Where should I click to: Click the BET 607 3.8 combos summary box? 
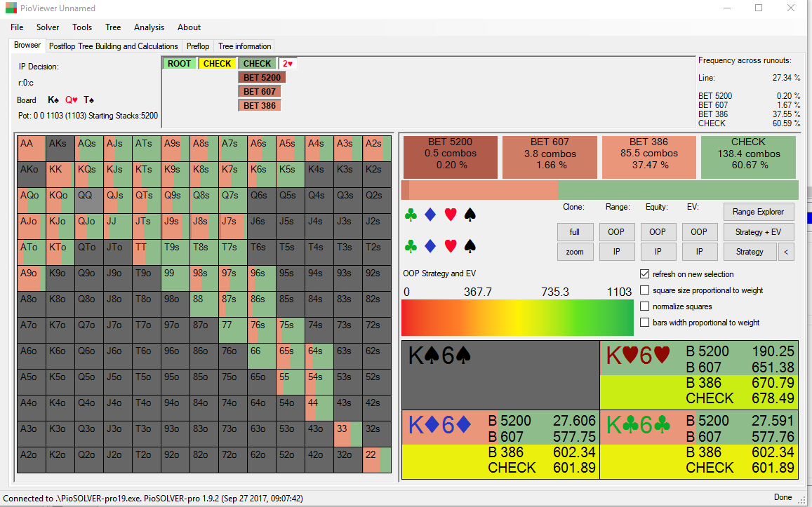click(x=550, y=157)
